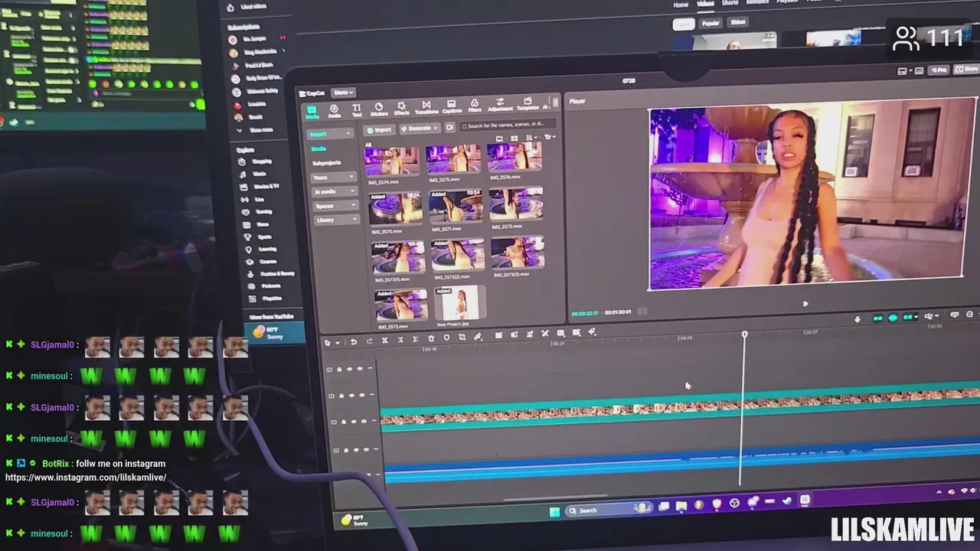Click the Pro button in CapCut title bar
Image resolution: width=980 pixels, height=551 pixels.
click(x=938, y=70)
